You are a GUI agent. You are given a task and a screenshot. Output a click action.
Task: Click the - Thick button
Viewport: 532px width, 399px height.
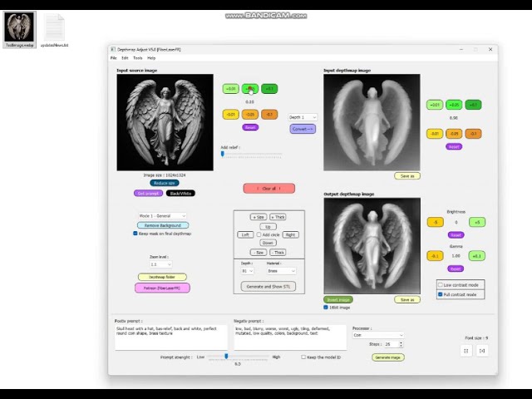pyautogui.click(x=278, y=253)
